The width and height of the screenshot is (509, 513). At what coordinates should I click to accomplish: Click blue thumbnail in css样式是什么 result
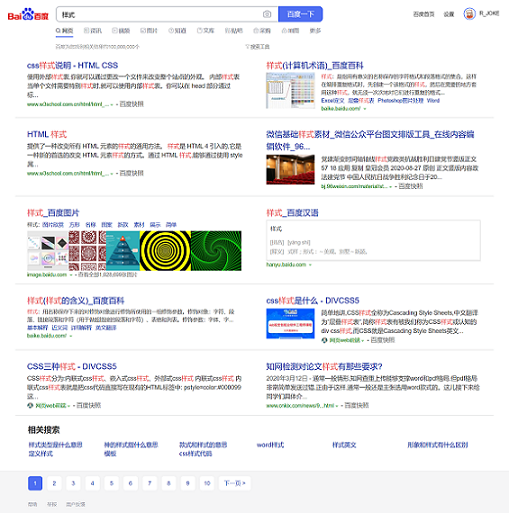pyautogui.click(x=290, y=324)
